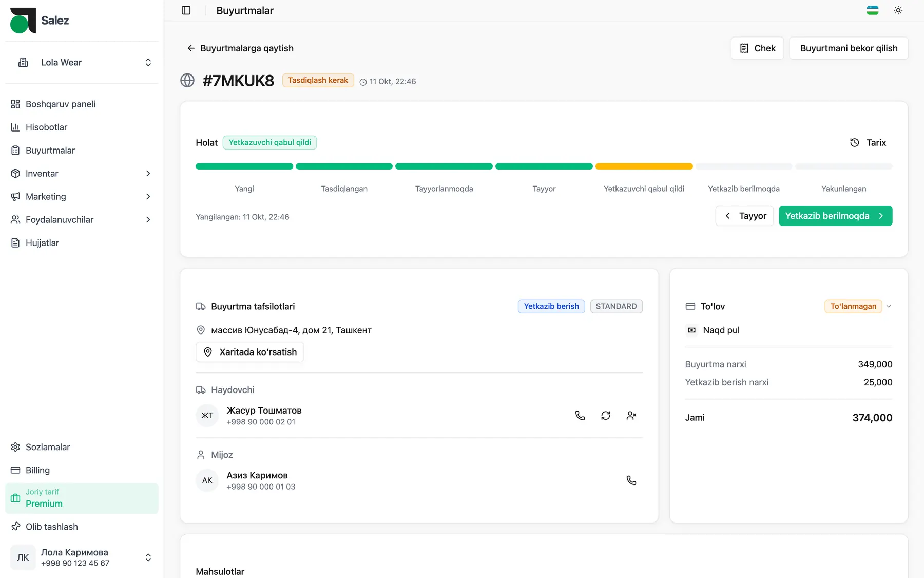Click the globe icon beside order #7MKUK8
924x578 pixels.
[187, 81]
